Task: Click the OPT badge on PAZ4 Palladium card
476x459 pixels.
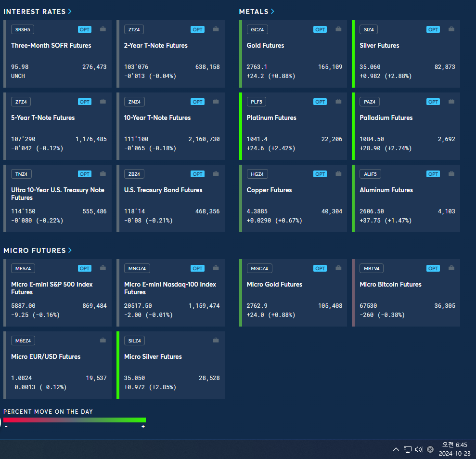Action: (433, 102)
